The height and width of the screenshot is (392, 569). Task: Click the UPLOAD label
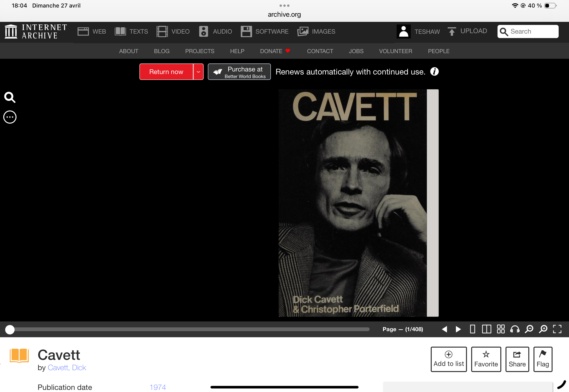pos(474,31)
